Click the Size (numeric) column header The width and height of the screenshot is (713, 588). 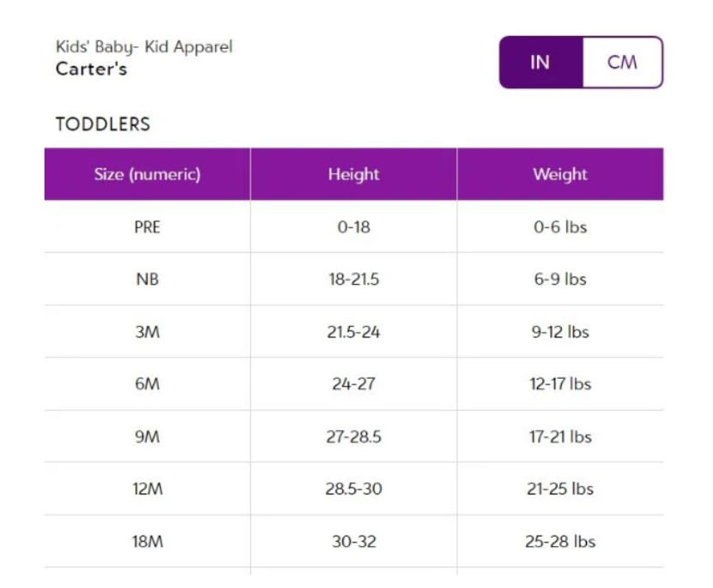point(148,174)
